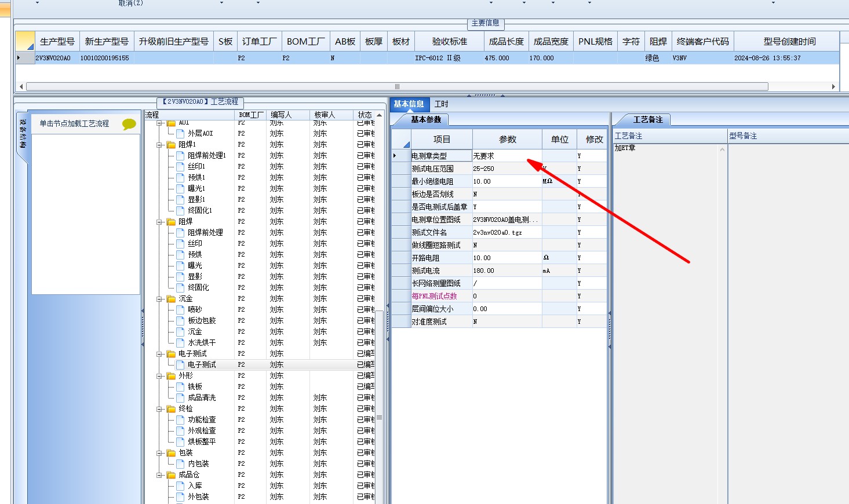Click document icon beside 内包装
This screenshot has width=849, height=504.
pos(180,463)
